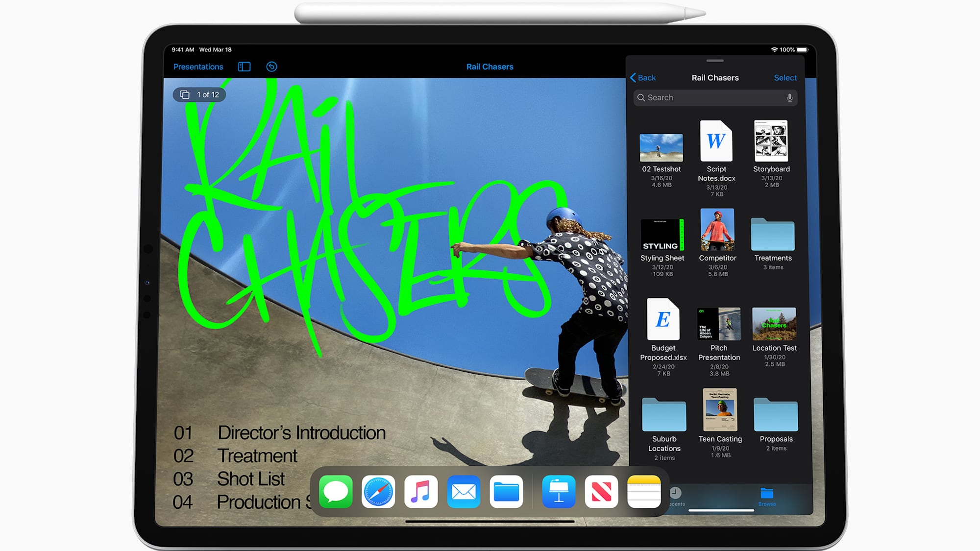Click into the Search field
980x551 pixels.
(710, 97)
